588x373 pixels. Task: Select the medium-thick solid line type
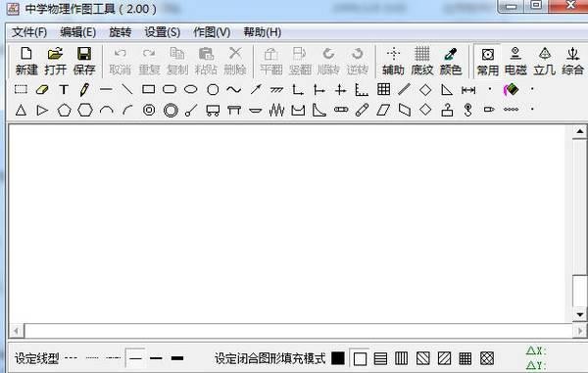click(156, 358)
